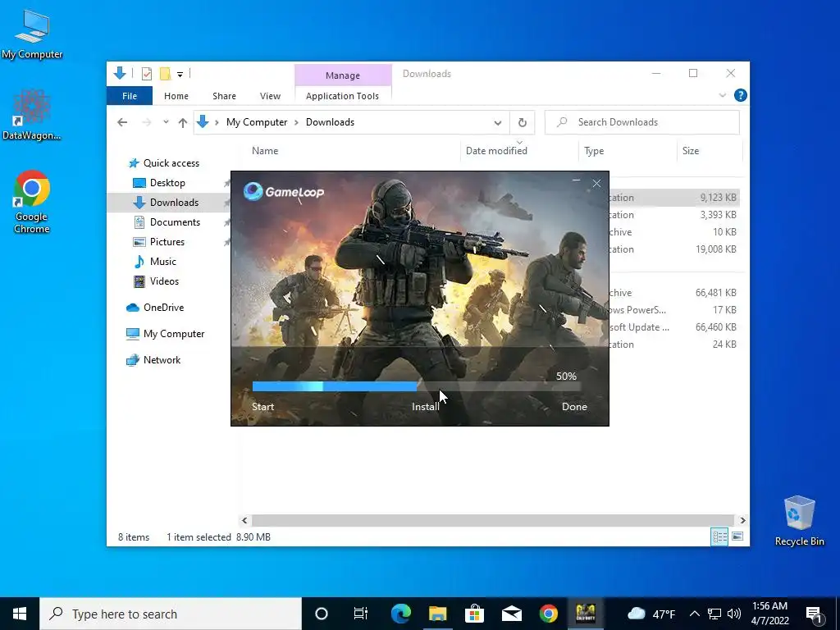
Task: Click the taskbar search box
Action: pyautogui.click(x=171, y=614)
